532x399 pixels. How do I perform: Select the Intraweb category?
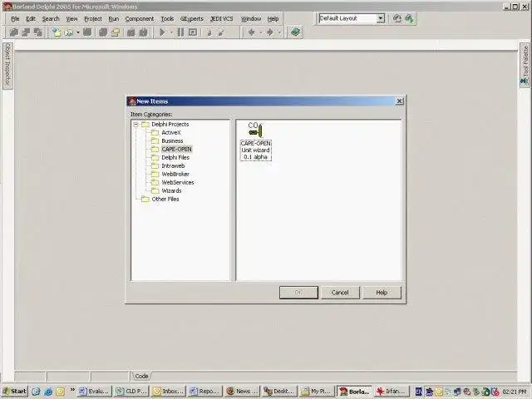(x=173, y=166)
